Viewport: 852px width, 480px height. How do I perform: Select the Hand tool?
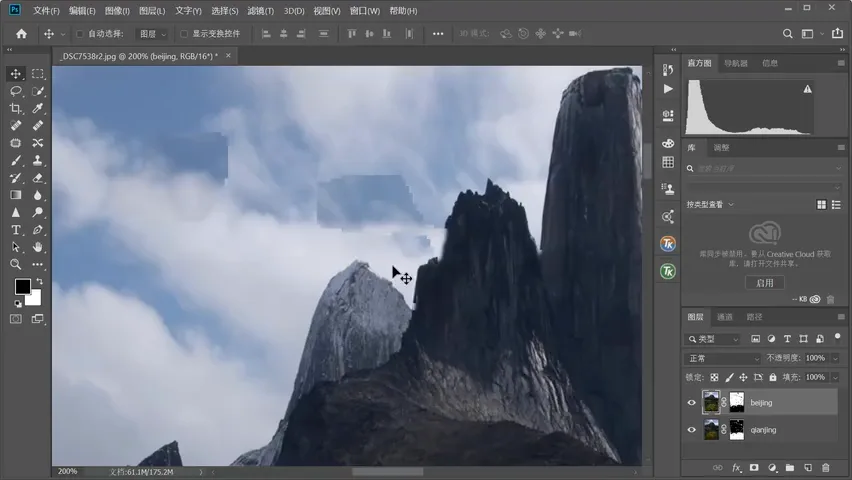click(x=37, y=247)
